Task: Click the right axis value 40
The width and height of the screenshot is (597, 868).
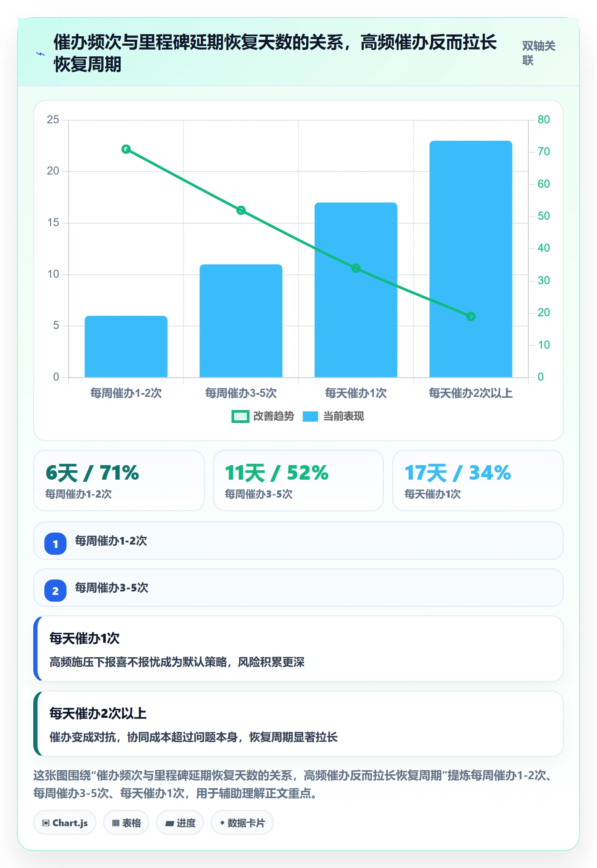Action: click(544, 248)
